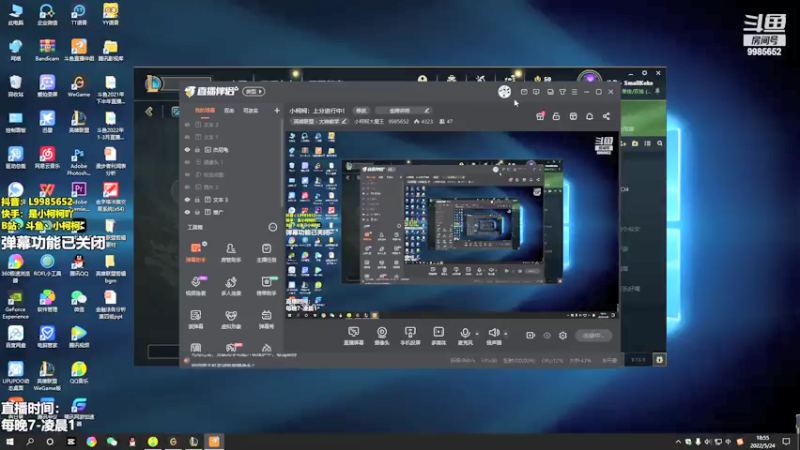Click room number 9985652 text
The image size is (800, 450).
pos(398,121)
